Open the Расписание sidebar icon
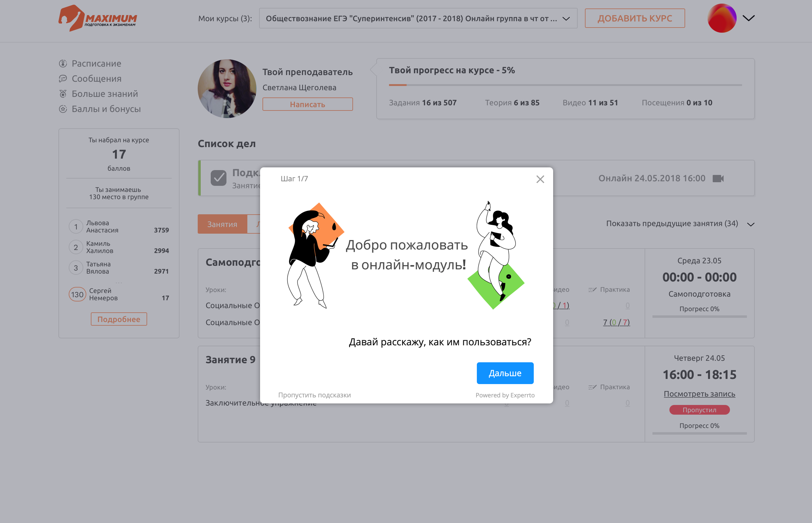Screen dimensions: 812x523 (63, 64)
